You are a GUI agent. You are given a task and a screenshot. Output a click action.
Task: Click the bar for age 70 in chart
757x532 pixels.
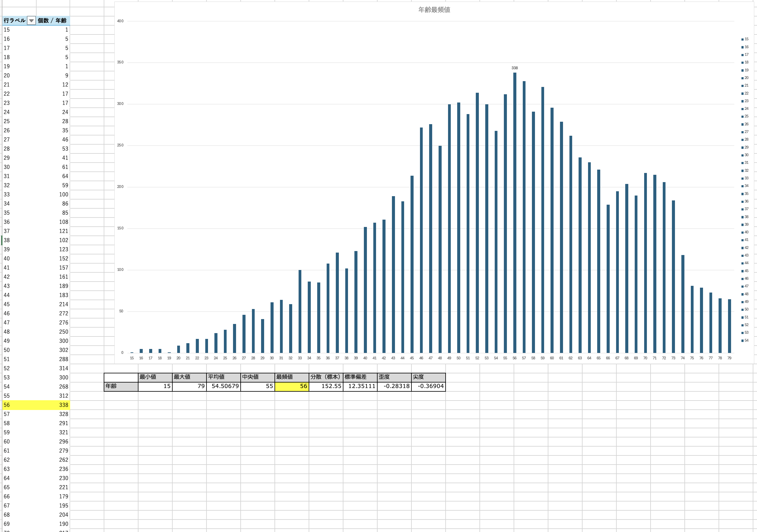645,264
